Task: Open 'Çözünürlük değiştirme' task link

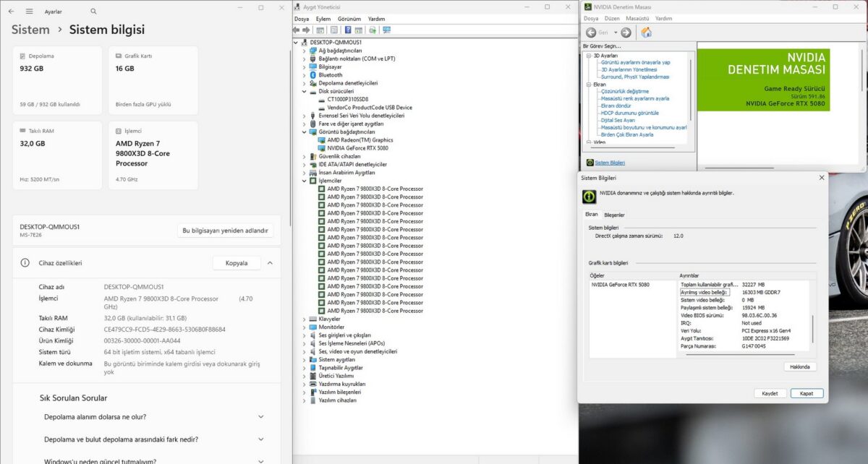Action: pos(625,92)
